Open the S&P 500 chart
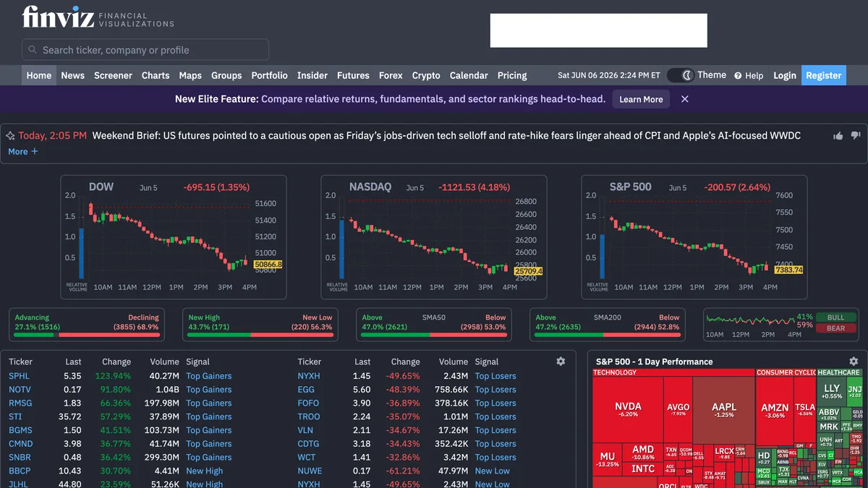Image resolution: width=868 pixels, height=488 pixels. pyautogui.click(x=694, y=237)
